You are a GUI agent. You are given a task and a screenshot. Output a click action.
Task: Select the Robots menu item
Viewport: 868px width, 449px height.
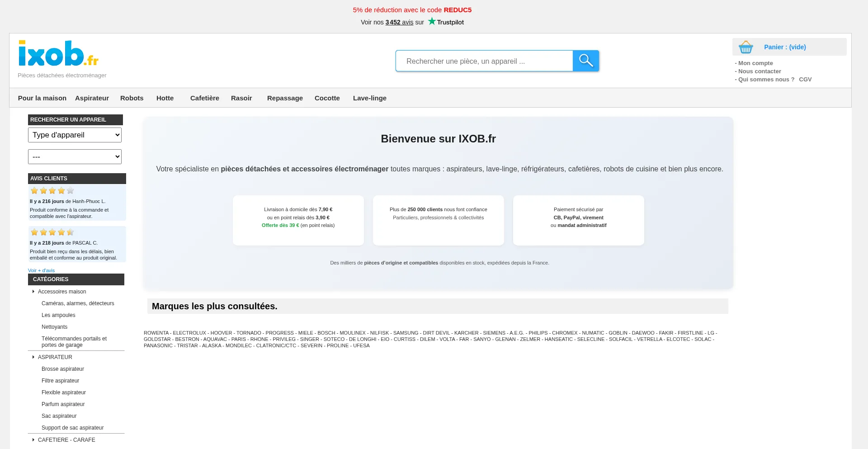[132, 98]
